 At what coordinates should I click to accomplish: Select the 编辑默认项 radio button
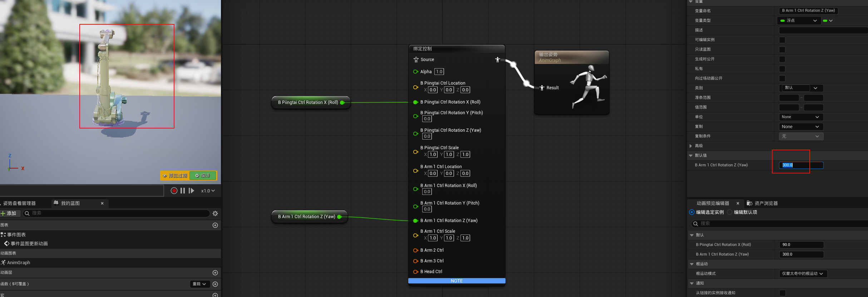pyautogui.click(x=730, y=212)
